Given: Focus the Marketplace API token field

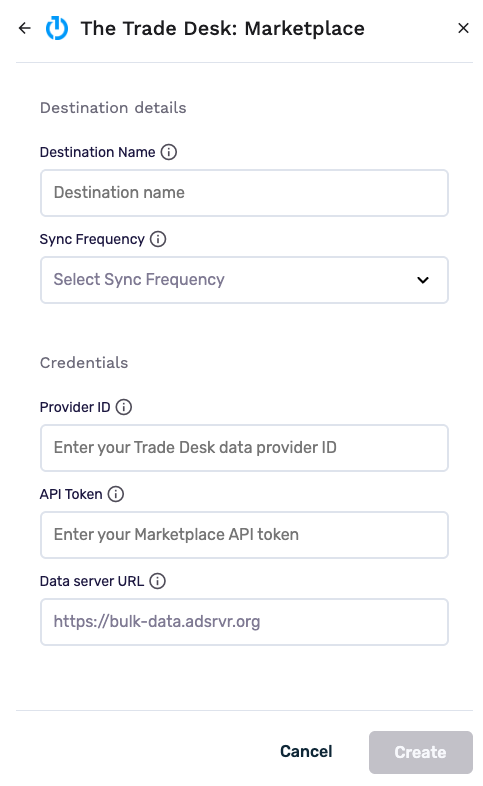Looking at the screenshot, I should pyautogui.click(x=245, y=535).
